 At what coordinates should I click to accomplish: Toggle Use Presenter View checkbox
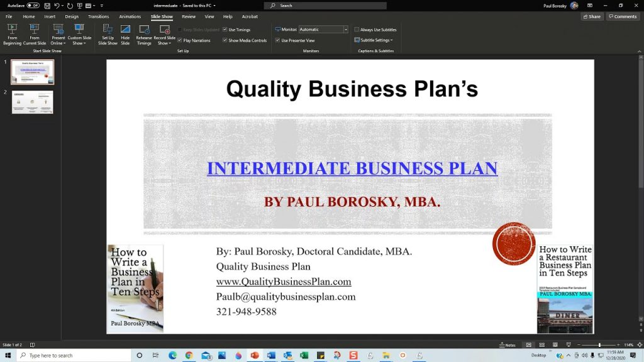[x=277, y=40]
